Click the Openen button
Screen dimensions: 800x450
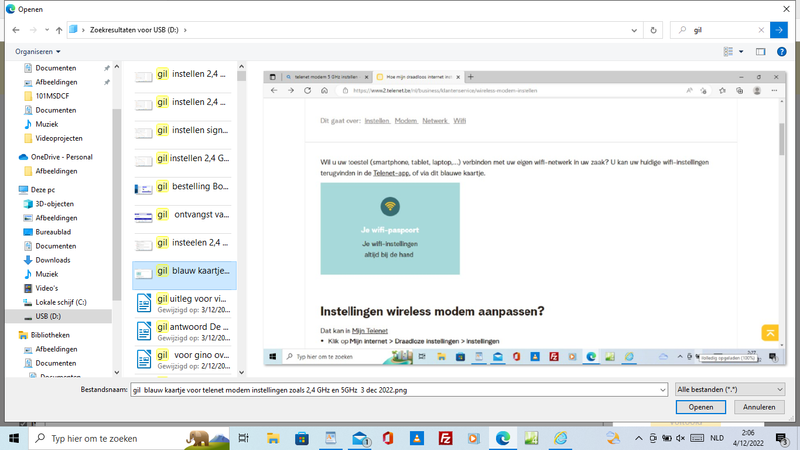pyautogui.click(x=701, y=407)
